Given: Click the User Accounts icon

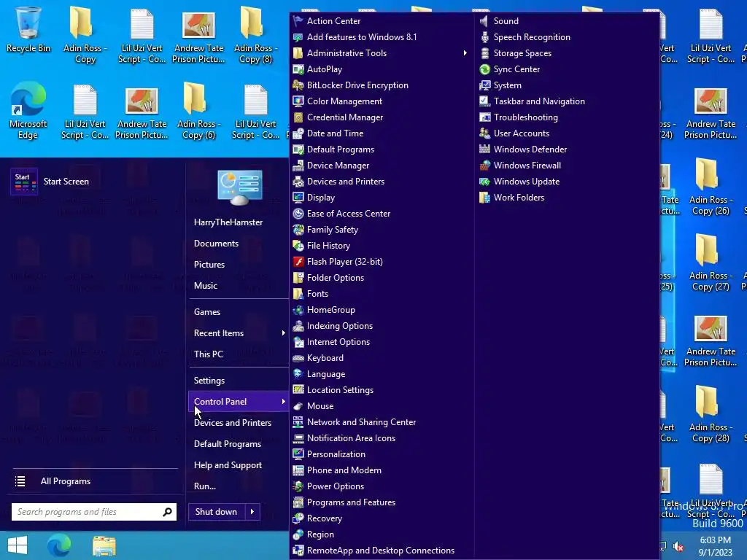Looking at the screenshot, I should (484, 133).
